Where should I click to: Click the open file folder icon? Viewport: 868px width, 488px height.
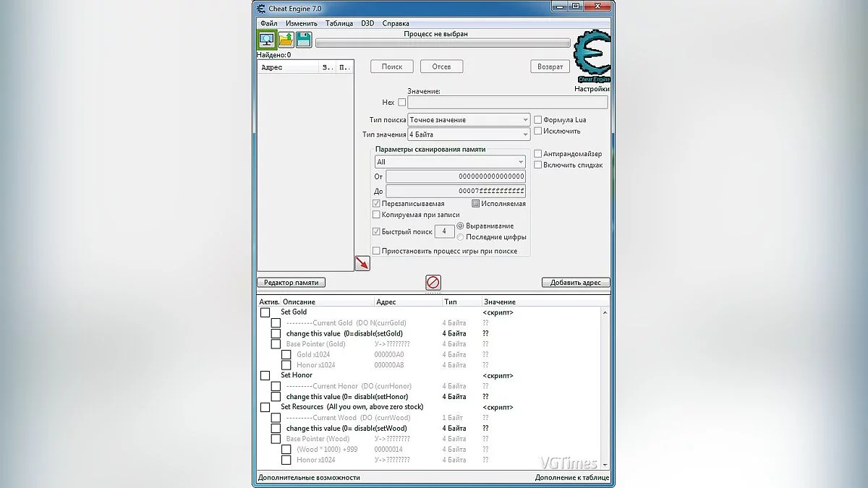[x=286, y=40]
